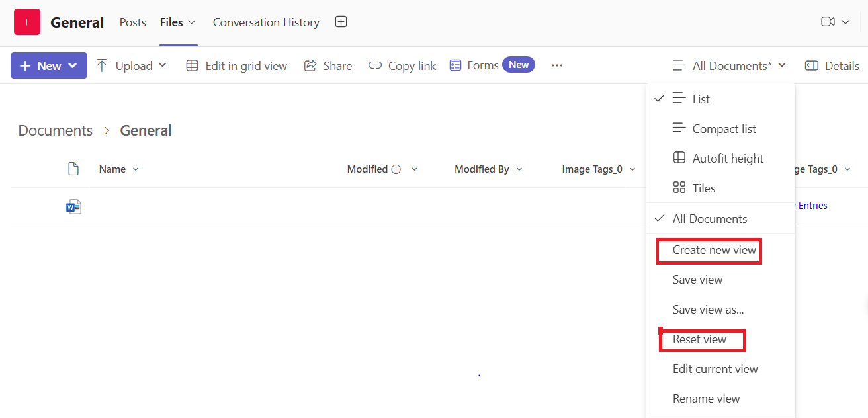Click General in the breadcrumb
The height and width of the screenshot is (418, 868).
pos(146,130)
